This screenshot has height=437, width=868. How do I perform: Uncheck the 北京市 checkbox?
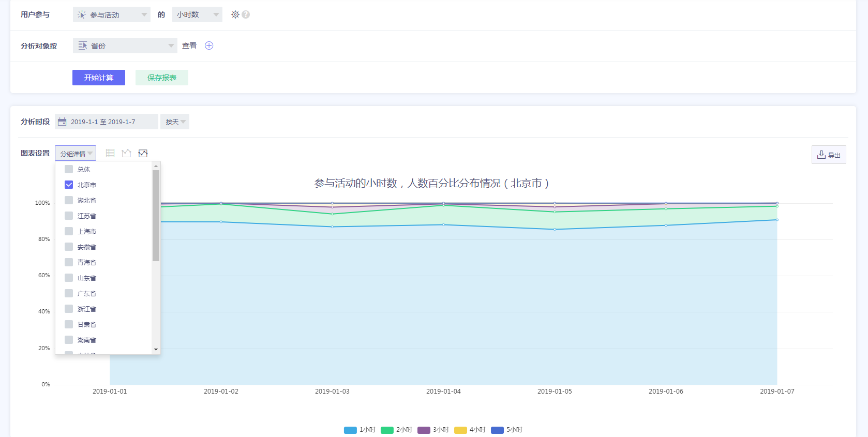69,185
